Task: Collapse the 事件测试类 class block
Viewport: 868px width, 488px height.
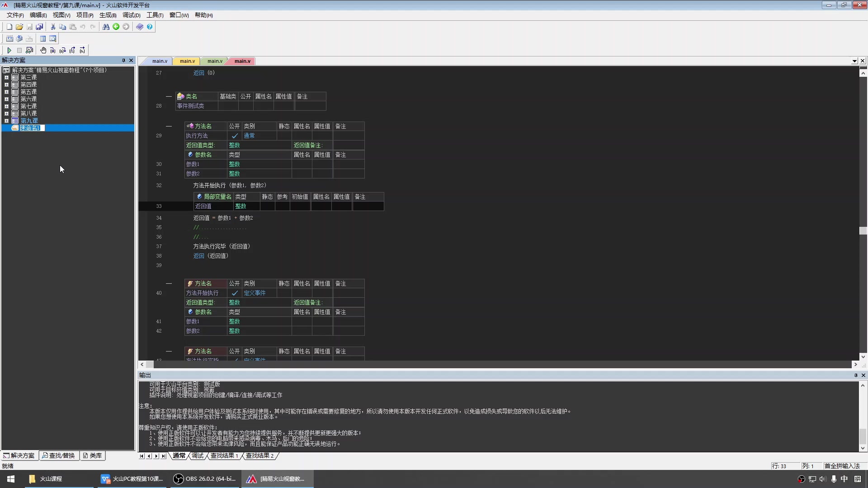Action: [169, 96]
